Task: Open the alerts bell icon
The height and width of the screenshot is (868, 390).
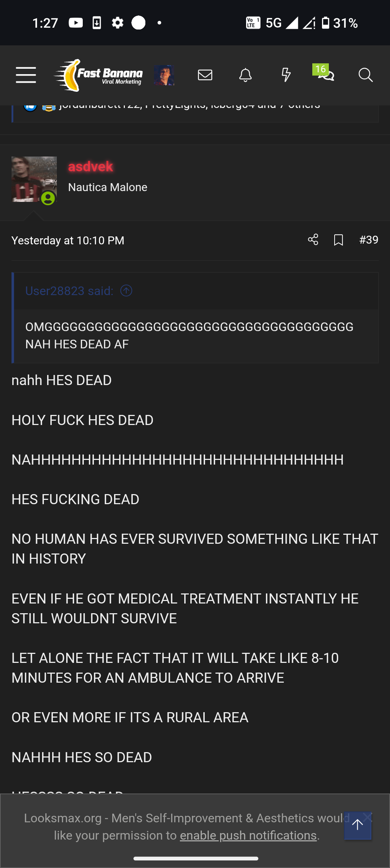Action: 245,75
